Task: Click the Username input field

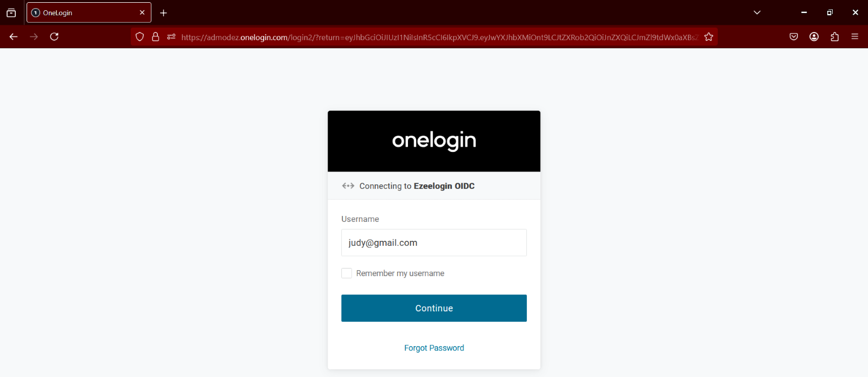Action: 434,242
